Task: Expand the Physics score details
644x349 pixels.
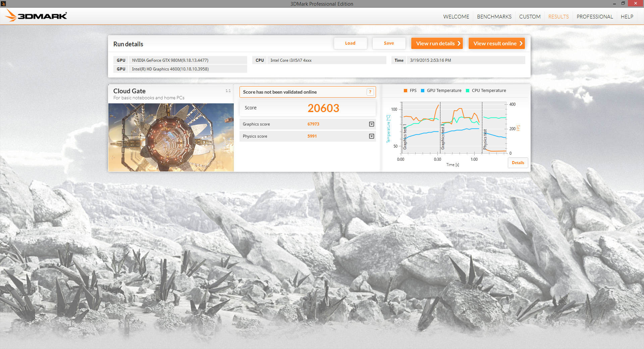Action: click(x=371, y=136)
